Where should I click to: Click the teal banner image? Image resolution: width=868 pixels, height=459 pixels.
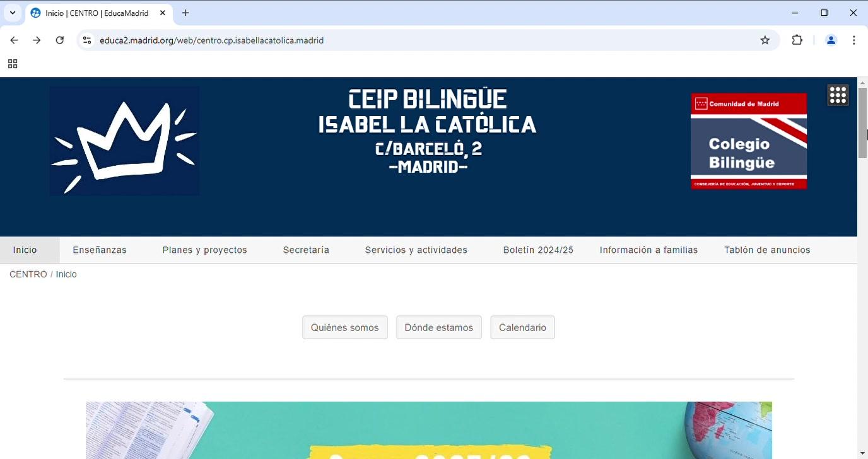point(429,430)
